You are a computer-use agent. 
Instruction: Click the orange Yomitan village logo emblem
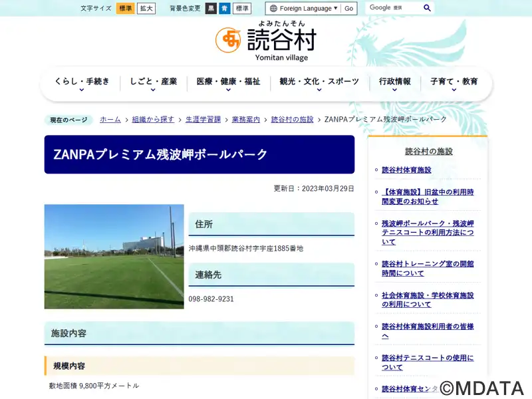click(x=228, y=41)
